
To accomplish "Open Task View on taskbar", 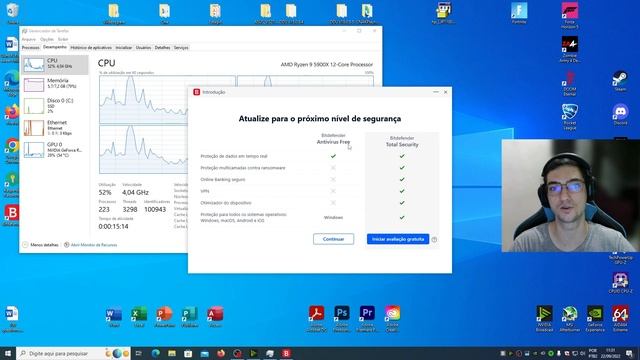I will (139, 353).
